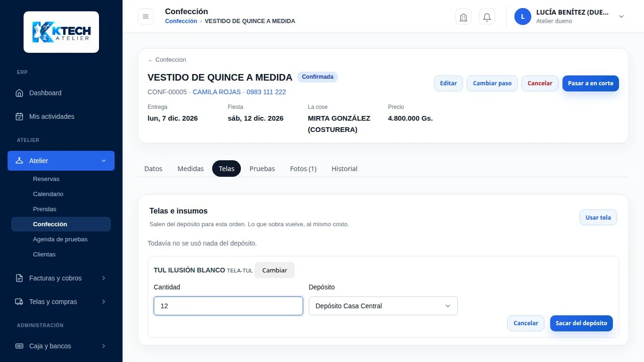Image resolution: width=644 pixels, height=362 pixels.
Task: Open Reservas in the sidebar
Action: pos(46,179)
